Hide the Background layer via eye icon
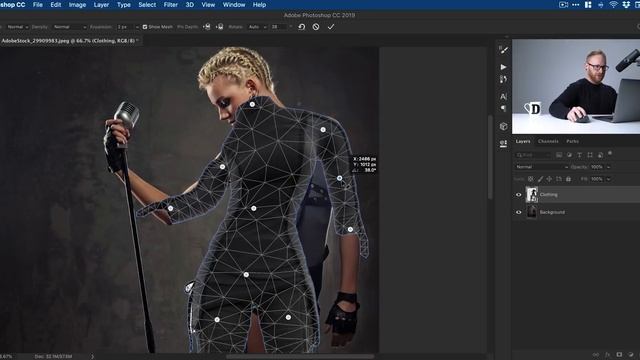This screenshot has height=360, width=640. click(x=519, y=212)
